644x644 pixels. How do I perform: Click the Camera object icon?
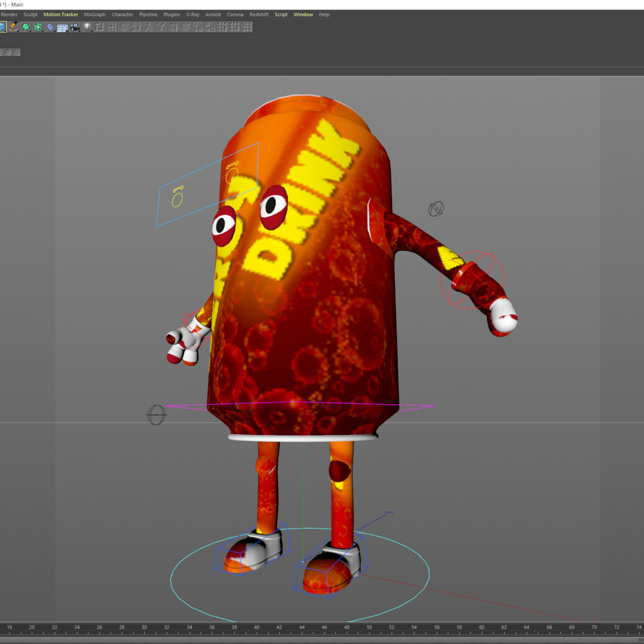pyautogui.click(x=75, y=27)
